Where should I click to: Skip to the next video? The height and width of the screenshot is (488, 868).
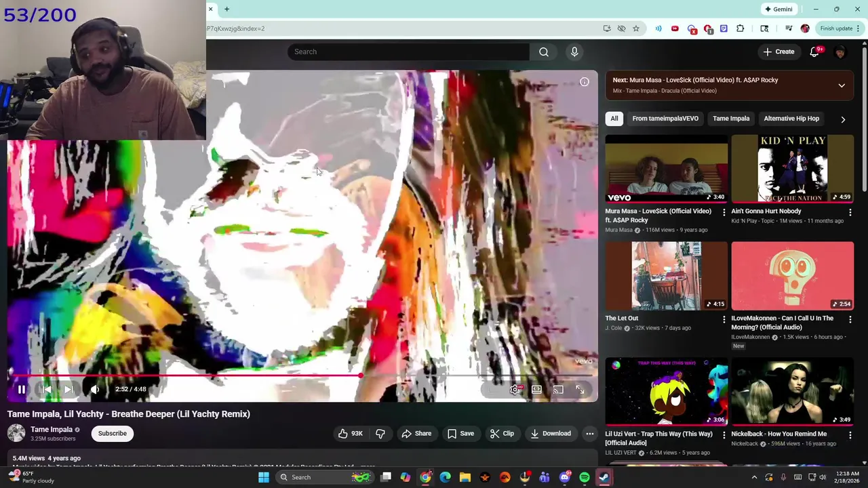tap(68, 389)
